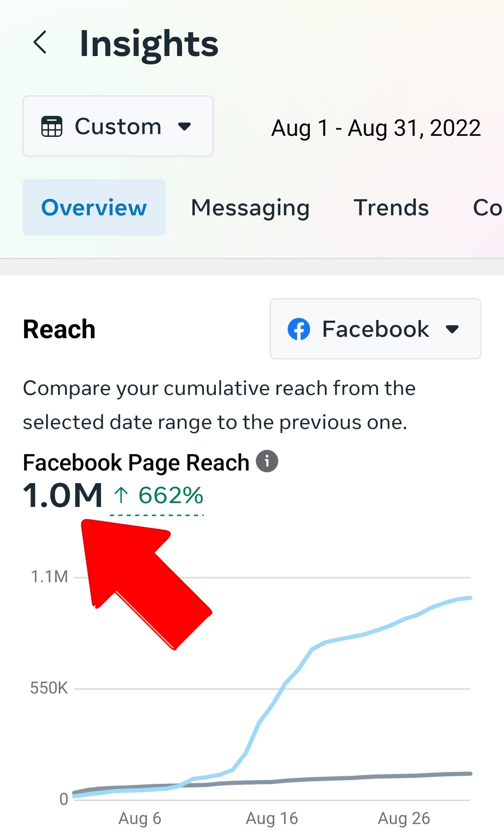The width and height of the screenshot is (504, 840).
Task: Open the Messaging tab
Action: click(x=250, y=208)
